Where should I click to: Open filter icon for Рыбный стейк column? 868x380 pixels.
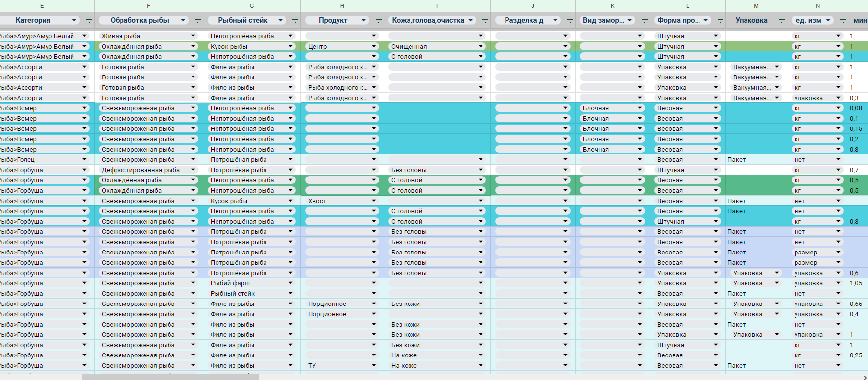pos(295,21)
